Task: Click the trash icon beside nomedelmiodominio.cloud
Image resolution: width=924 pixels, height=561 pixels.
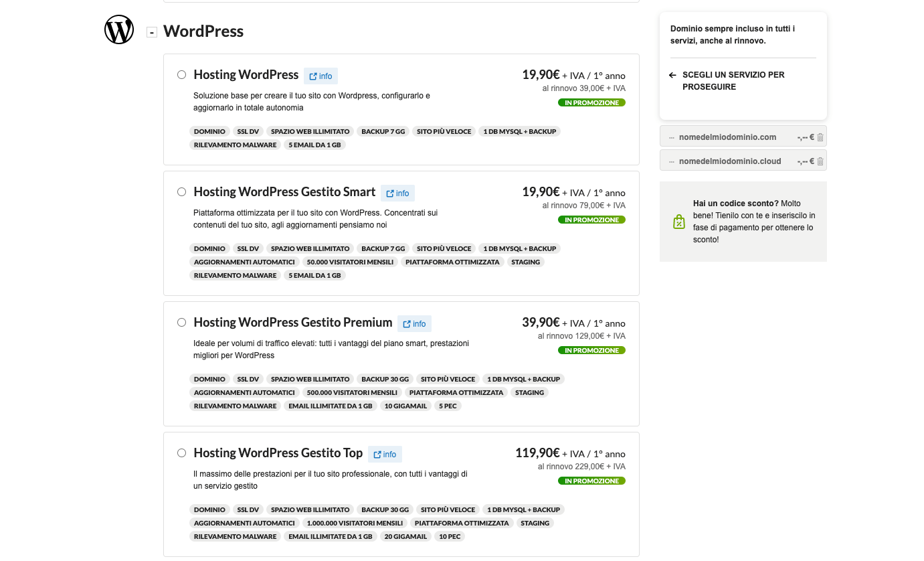Action: [x=820, y=160]
